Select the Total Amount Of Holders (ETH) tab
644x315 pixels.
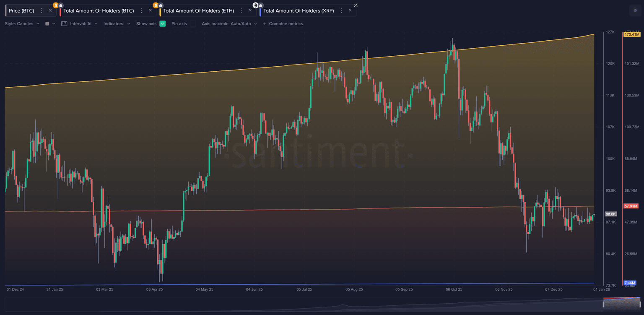click(198, 10)
